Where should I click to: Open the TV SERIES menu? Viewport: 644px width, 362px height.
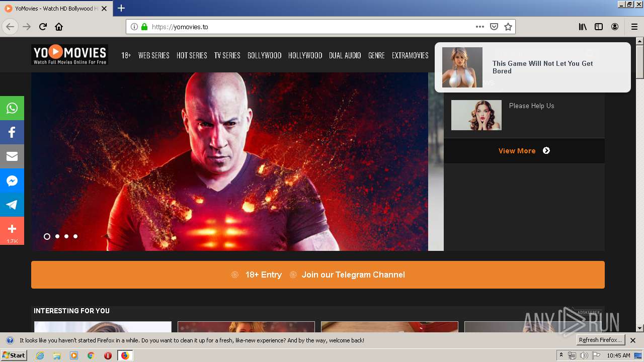click(227, 55)
